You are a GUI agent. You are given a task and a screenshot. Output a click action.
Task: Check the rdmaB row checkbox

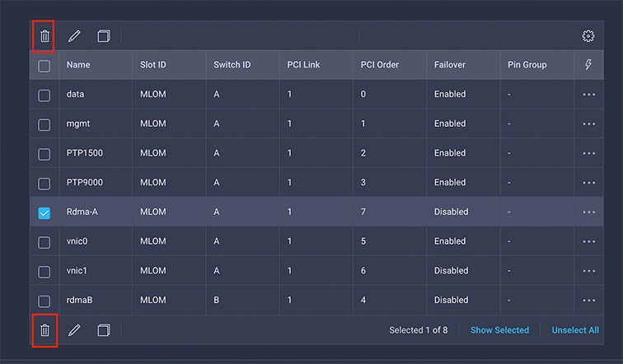coord(44,301)
